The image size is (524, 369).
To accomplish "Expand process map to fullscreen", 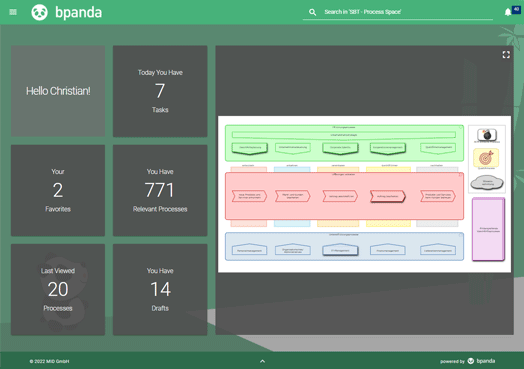I will [506, 55].
